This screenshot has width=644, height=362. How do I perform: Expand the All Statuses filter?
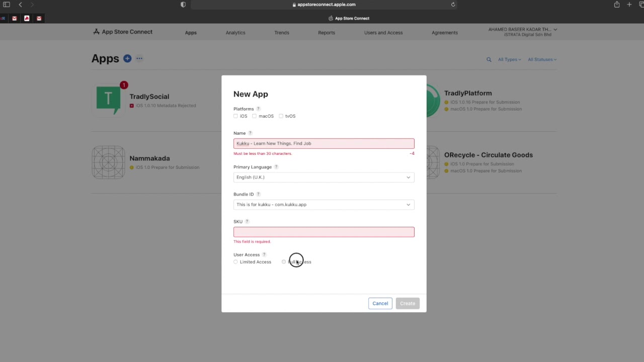click(x=542, y=59)
